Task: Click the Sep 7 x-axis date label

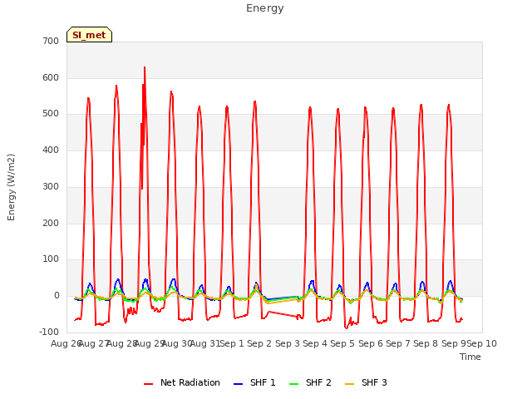Action: coord(398,343)
